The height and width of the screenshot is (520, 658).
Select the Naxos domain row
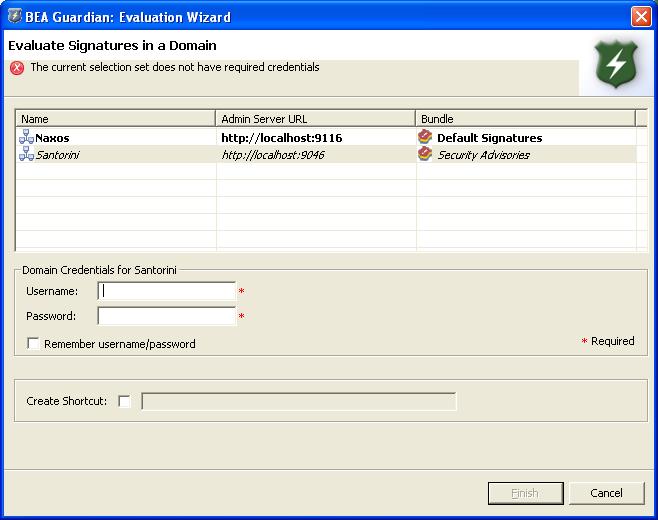point(326,137)
